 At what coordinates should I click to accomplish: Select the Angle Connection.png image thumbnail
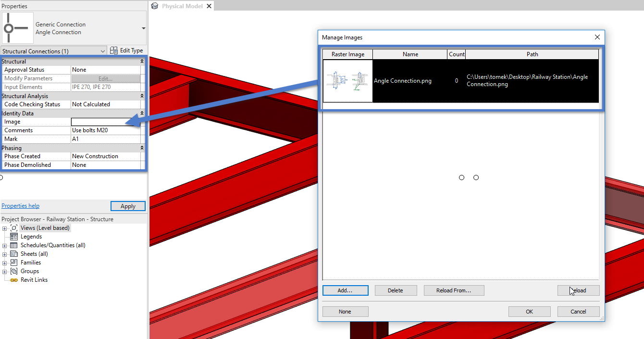coord(347,81)
